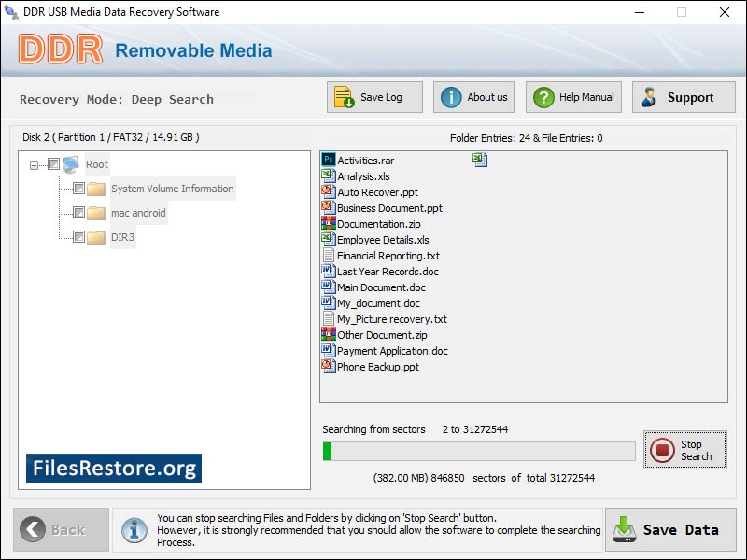Check the checkbox next to Root
This screenshot has width=747, height=560.
pos(54,164)
